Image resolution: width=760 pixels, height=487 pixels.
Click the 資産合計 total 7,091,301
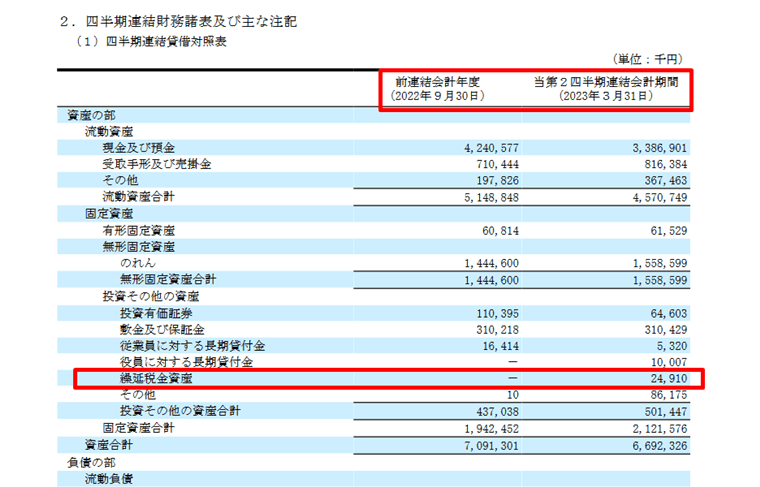(x=483, y=444)
